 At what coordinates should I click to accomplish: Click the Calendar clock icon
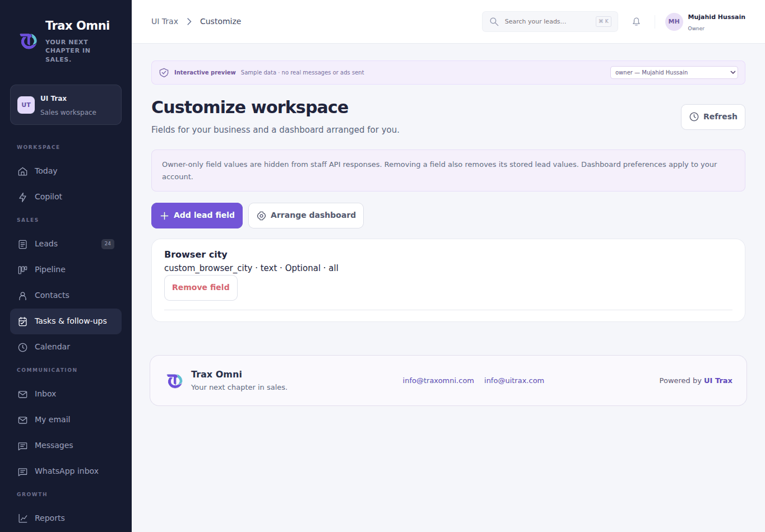(x=22, y=347)
